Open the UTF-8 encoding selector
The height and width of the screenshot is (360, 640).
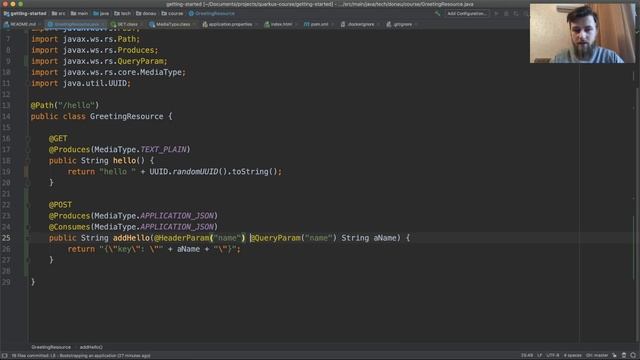(x=553, y=356)
